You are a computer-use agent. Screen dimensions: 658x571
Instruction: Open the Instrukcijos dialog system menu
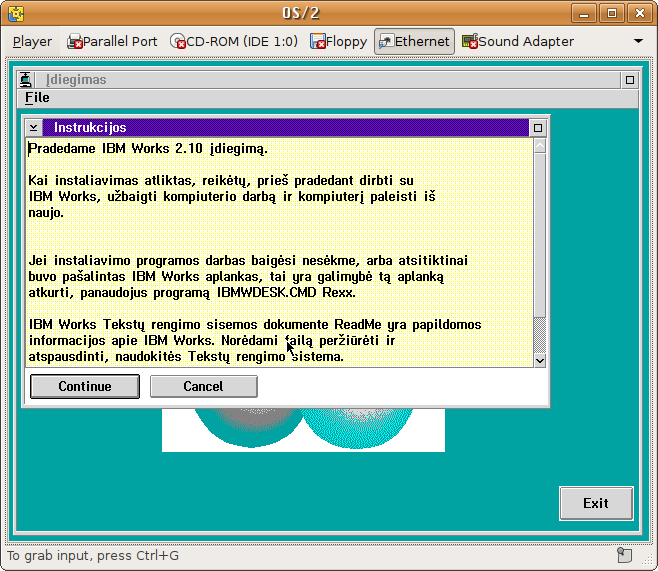pyautogui.click(x=34, y=128)
